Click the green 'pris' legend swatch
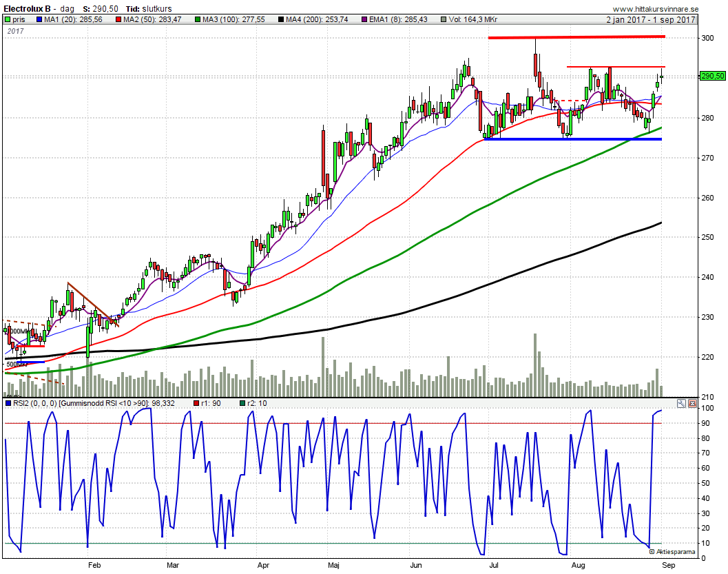Image resolution: width=728 pixels, height=574 pixels. click(x=8, y=19)
